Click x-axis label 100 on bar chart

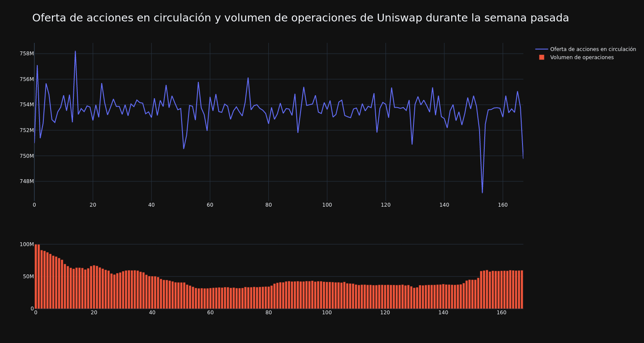pos(327,313)
